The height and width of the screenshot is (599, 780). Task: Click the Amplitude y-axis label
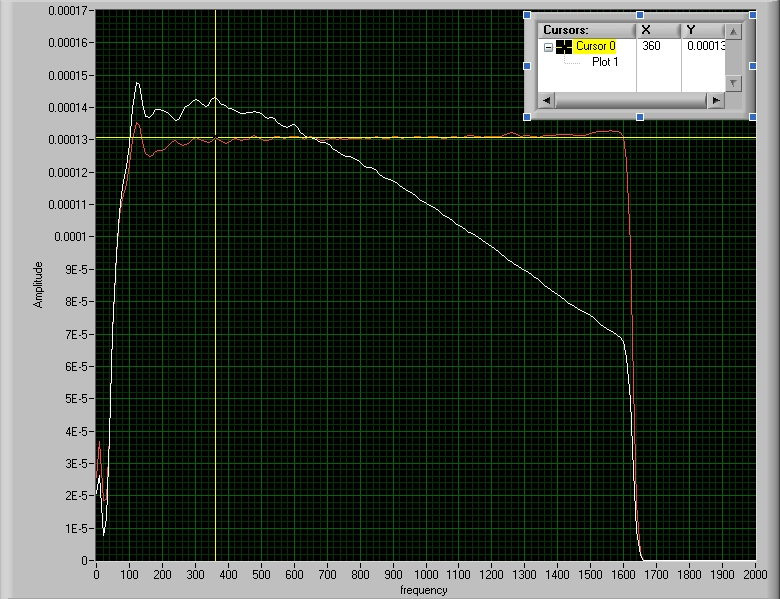click(39, 284)
